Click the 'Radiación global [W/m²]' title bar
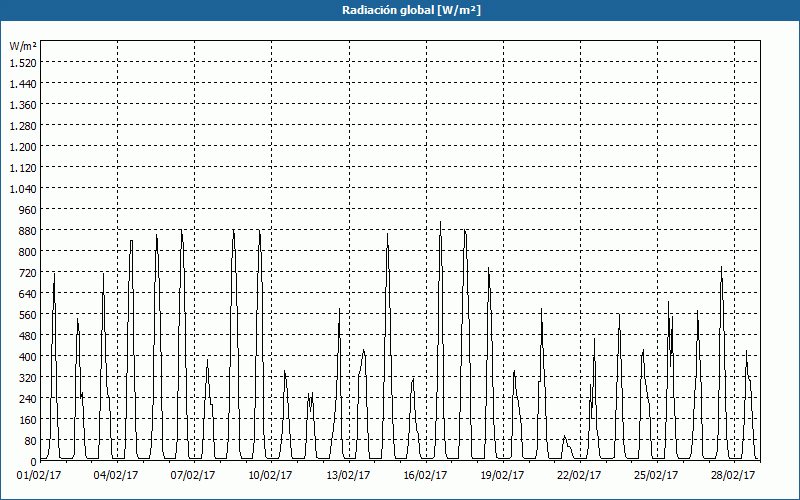The height and width of the screenshot is (500, 800). pos(400,10)
